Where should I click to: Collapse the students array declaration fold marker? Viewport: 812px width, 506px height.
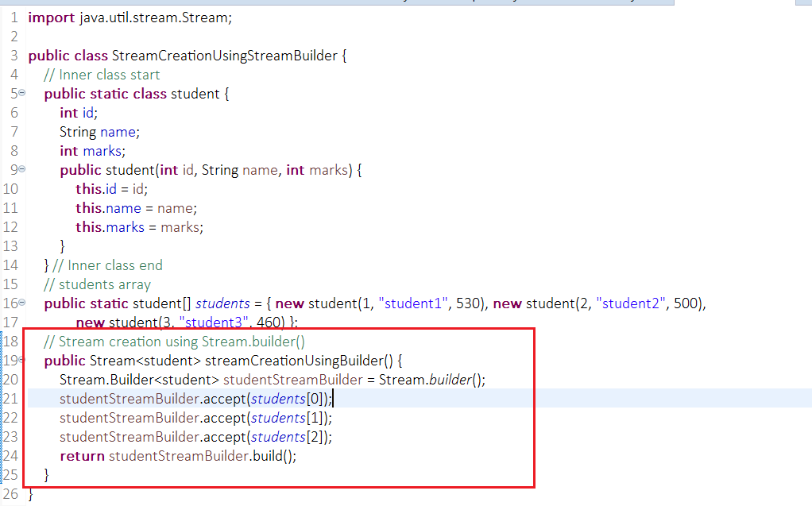[24, 303]
